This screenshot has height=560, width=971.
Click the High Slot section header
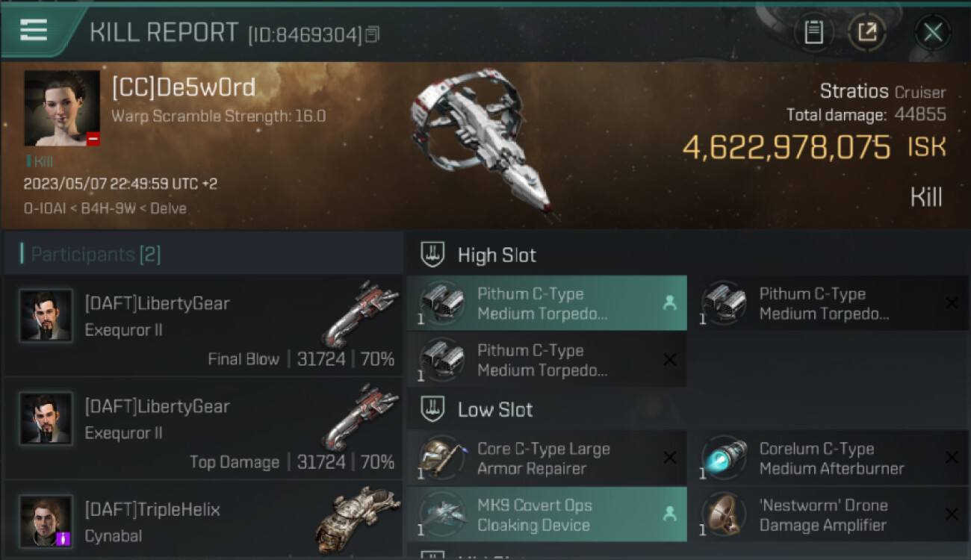coord(496,255)
